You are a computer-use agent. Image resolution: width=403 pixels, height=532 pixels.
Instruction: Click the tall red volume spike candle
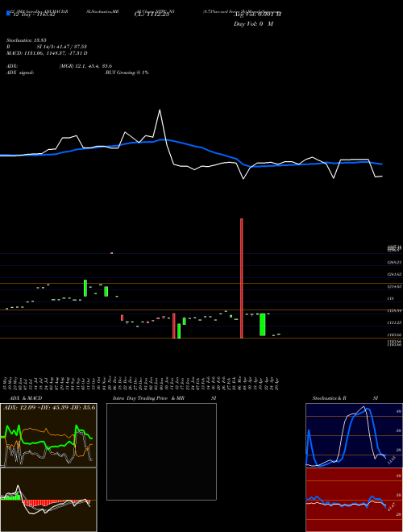[242, 278]
